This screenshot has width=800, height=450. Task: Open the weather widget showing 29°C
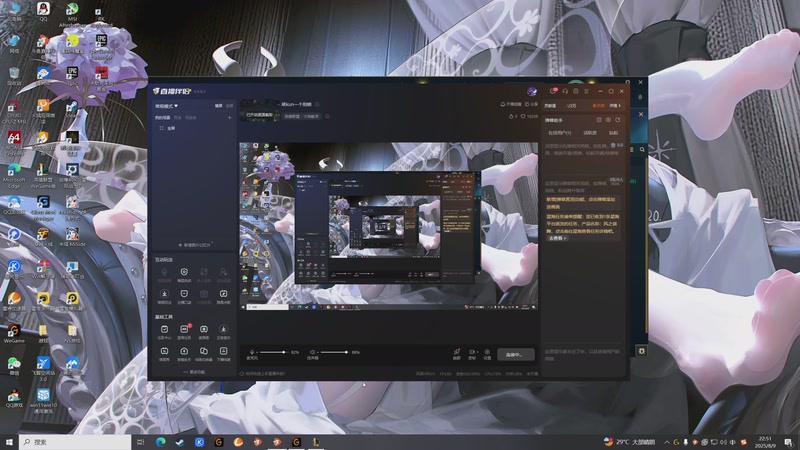[629, 442]
